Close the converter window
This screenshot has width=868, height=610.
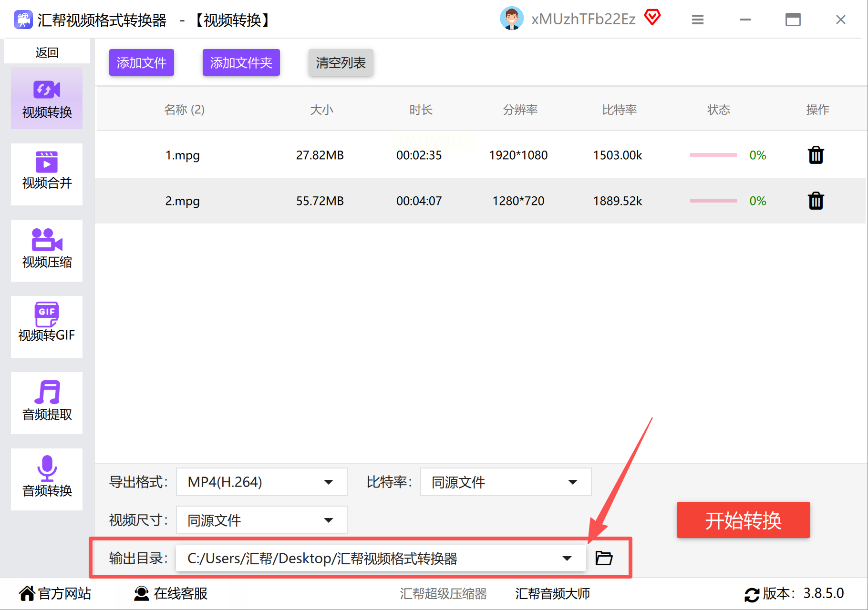(841, 20)
